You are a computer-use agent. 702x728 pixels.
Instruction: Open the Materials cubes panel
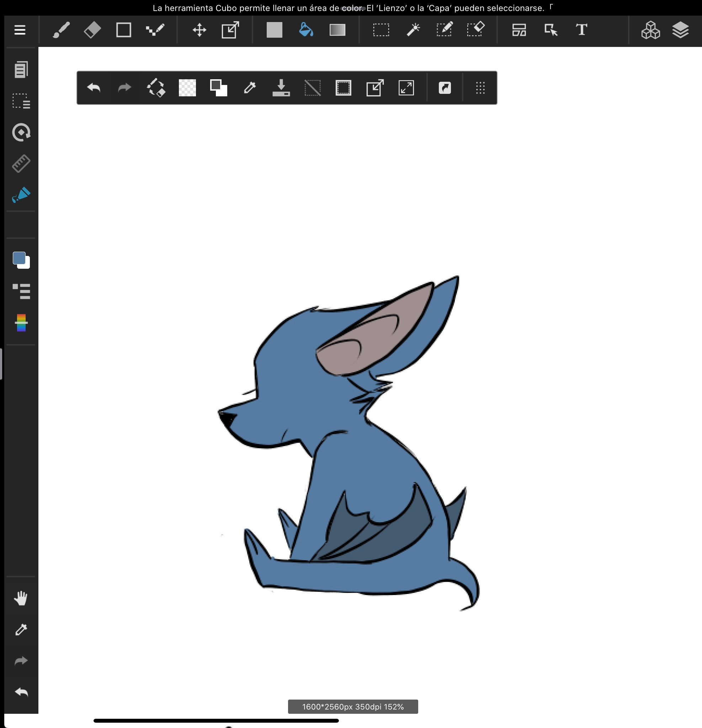coord(650,30)
